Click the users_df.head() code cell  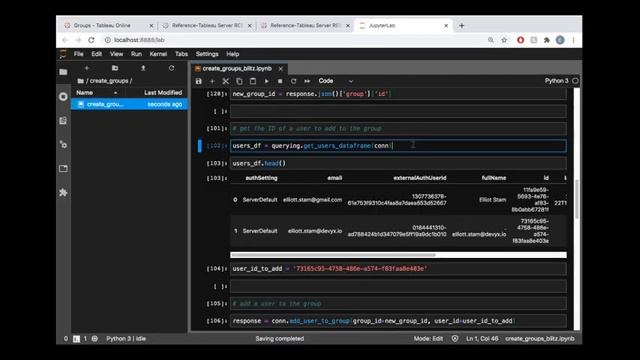pyautogui.click(x=398, y=163)
